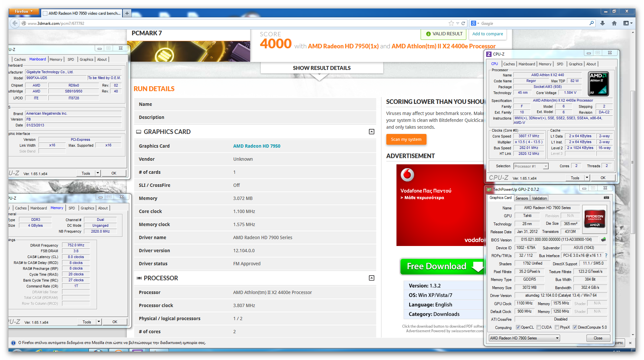Click the PCMark 7 benchmark banner image

[x=188, y=51]
